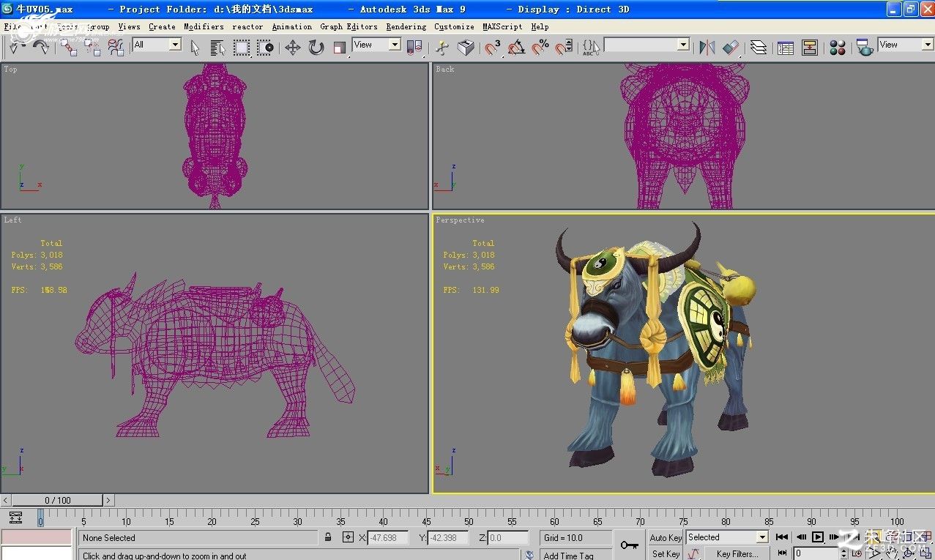
Task: Open the Customize menu
Action: (454, 26)
